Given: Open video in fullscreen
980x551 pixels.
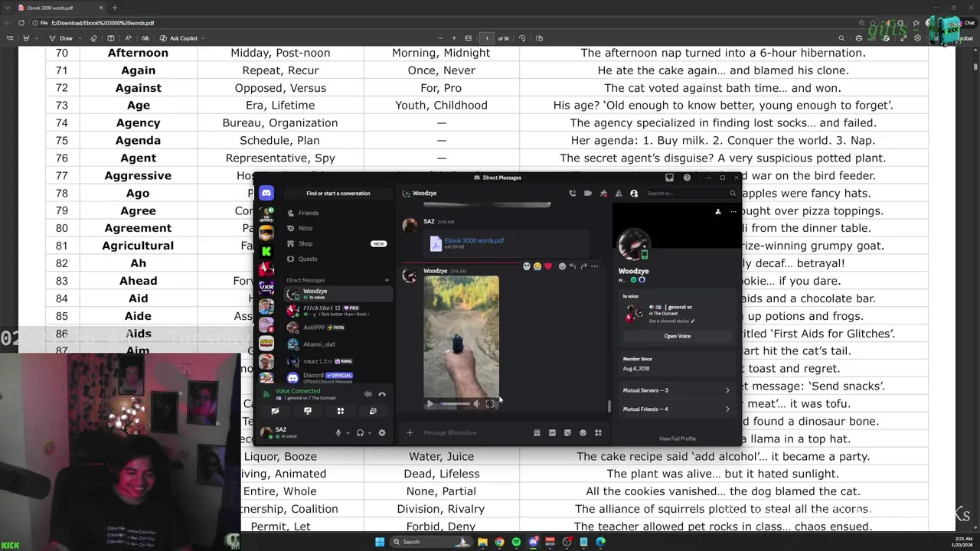Looking at the screenshot, I should pos(490,404).
